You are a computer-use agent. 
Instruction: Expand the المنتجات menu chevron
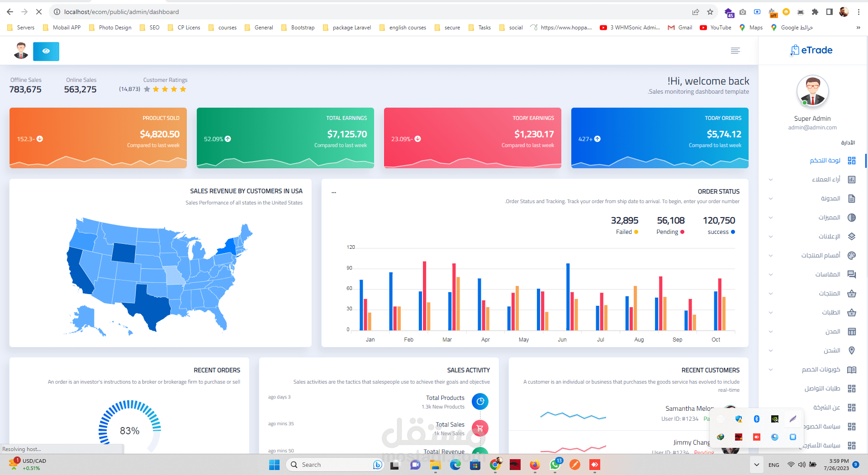pos(771,294)
